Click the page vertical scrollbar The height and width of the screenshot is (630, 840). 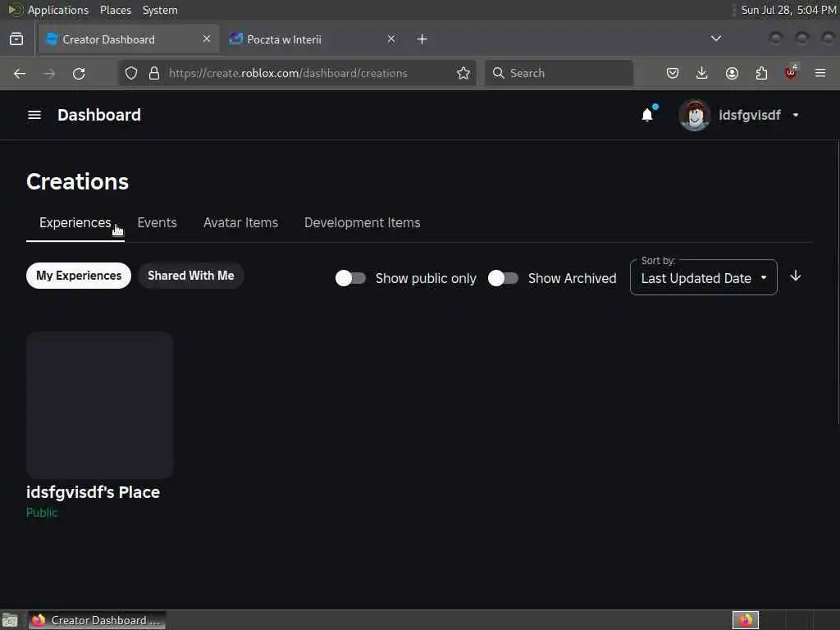[838, 284]
